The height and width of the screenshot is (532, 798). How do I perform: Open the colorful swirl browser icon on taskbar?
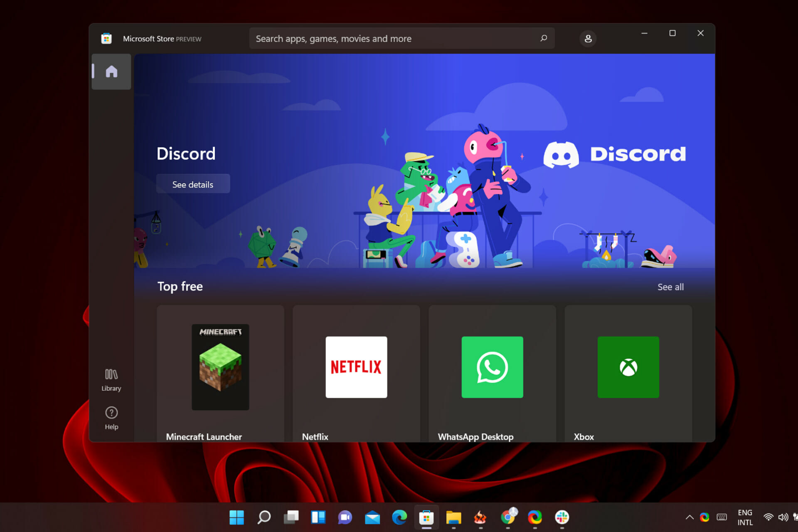[x=535, y=517]
